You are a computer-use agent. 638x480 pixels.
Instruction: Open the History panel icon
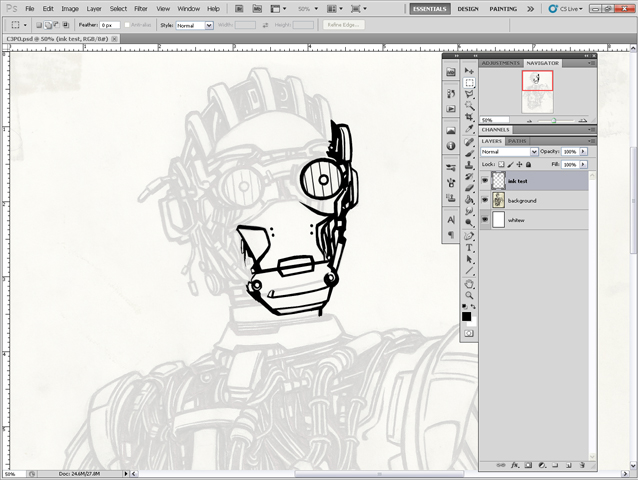(x=451, y=94)
